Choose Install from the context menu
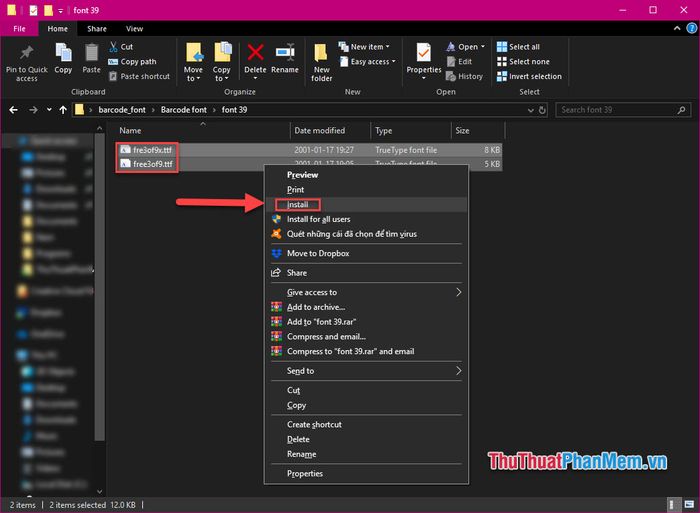 click(x=298, y=204)
